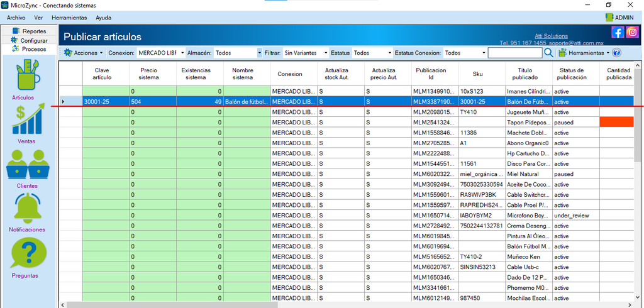
Task: Open the Notificaciones bell icon
Action: pos(27,208)
